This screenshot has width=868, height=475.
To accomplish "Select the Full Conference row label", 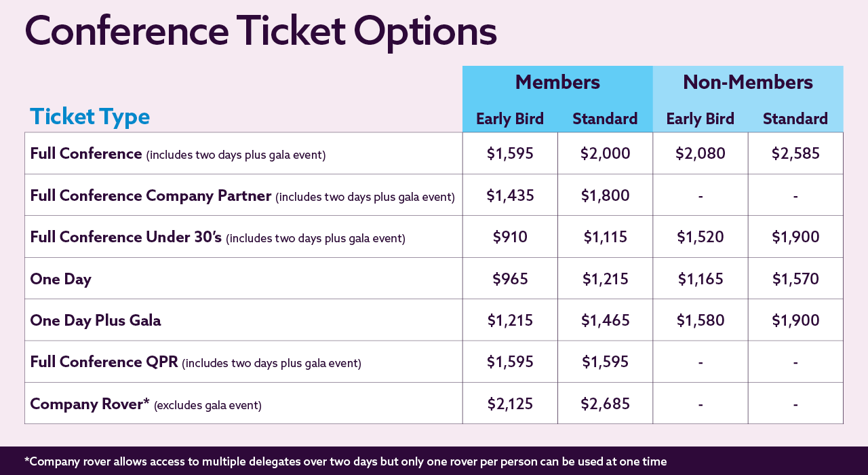I will tap(86, 153).
